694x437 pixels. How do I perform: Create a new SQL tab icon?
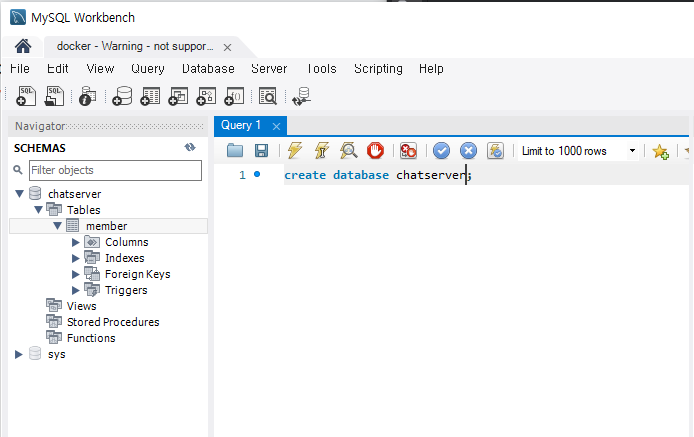click(26, 96)
